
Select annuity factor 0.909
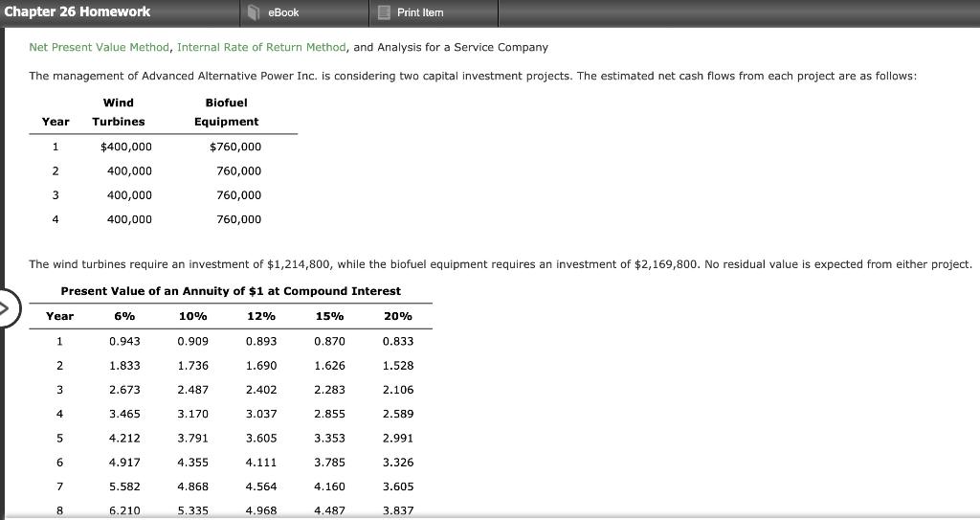192,342
